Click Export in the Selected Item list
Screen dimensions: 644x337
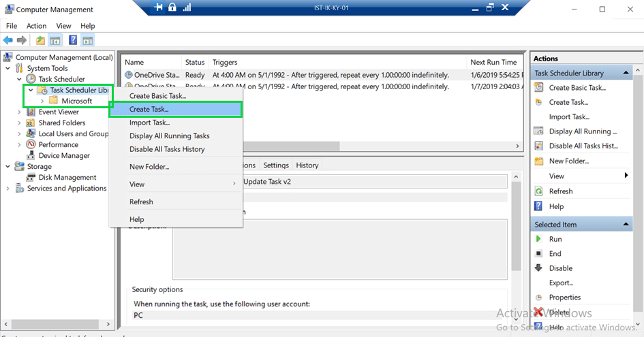click(x=560, y=283)
